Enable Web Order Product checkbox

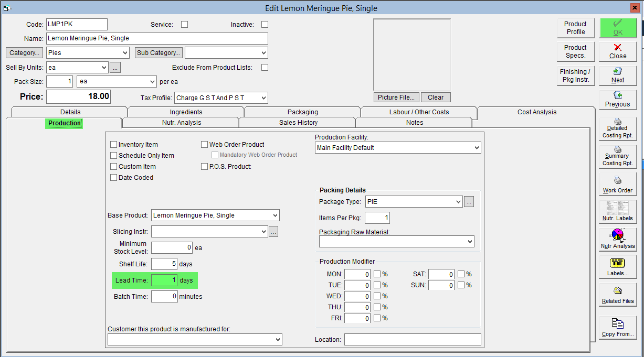[x=205, y=145]
